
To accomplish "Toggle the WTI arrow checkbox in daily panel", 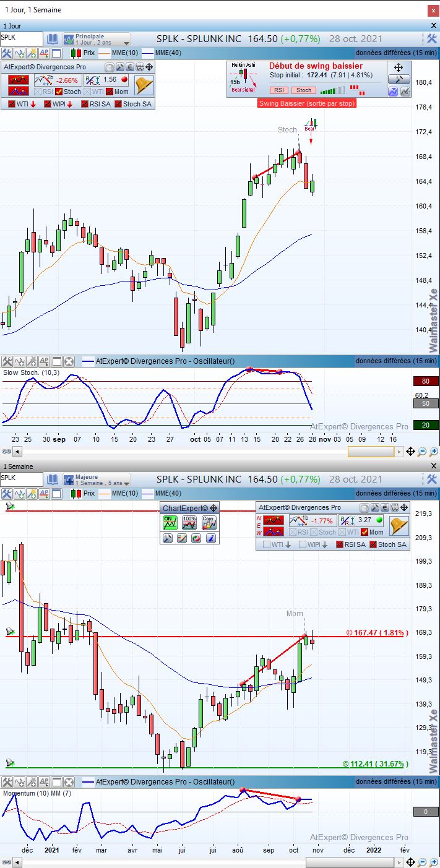I will point(12,104).
